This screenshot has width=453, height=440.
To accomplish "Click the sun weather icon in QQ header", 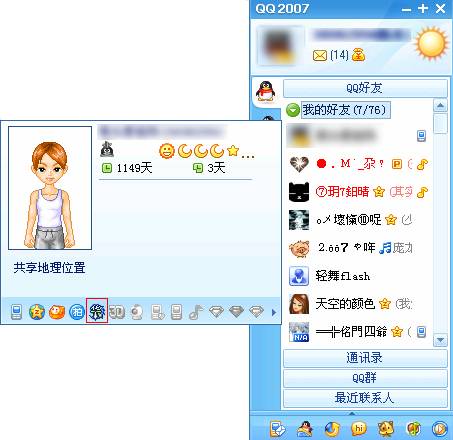I will pos(431,44).
